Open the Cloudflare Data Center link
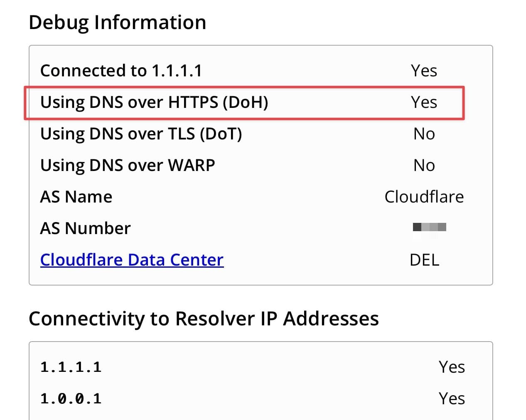This screenshot has height=420, width=526. 132,259
